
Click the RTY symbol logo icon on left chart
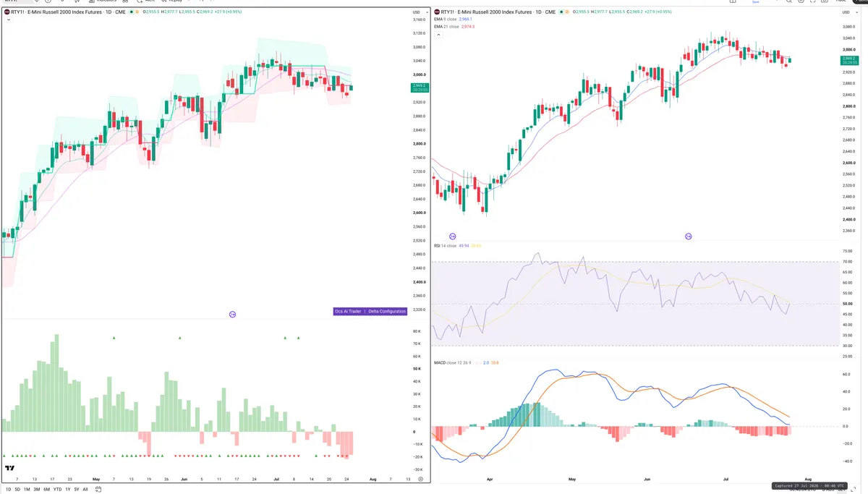(x=7, y=12)
